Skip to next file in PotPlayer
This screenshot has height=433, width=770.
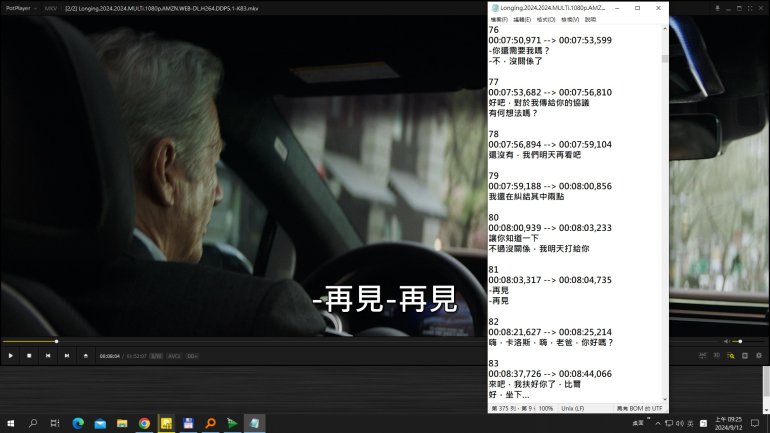(x=67, y=355)
